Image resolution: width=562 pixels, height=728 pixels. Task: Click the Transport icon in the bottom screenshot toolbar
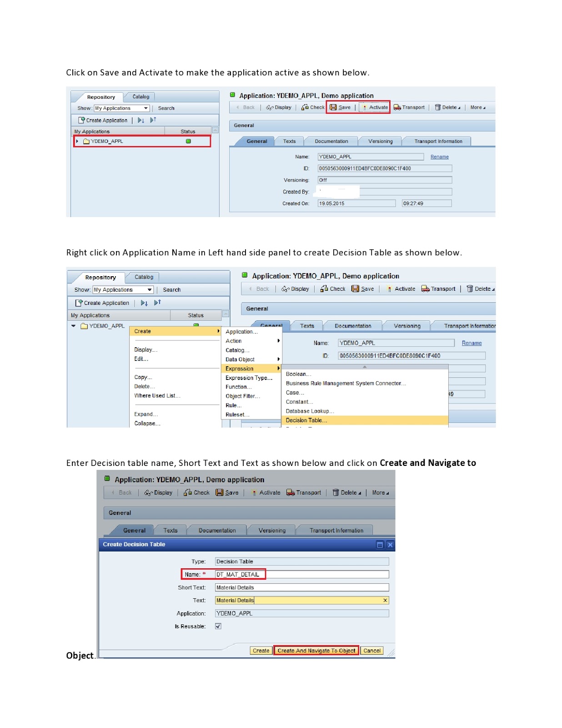pyautogui.click(x=291, y=492)
